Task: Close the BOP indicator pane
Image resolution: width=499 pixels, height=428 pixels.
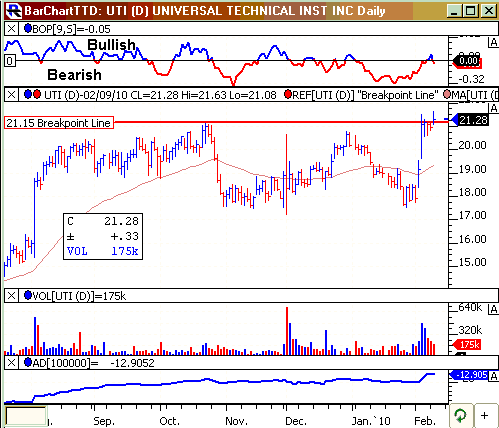Action: [11, 29]
